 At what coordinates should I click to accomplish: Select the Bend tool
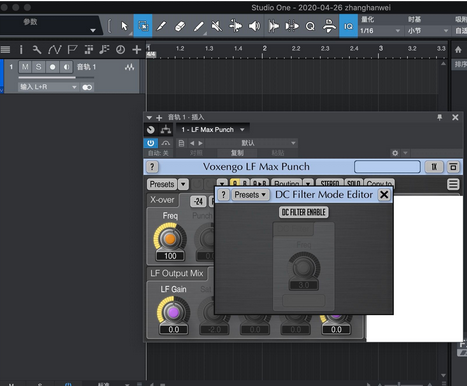pos(235,26)
